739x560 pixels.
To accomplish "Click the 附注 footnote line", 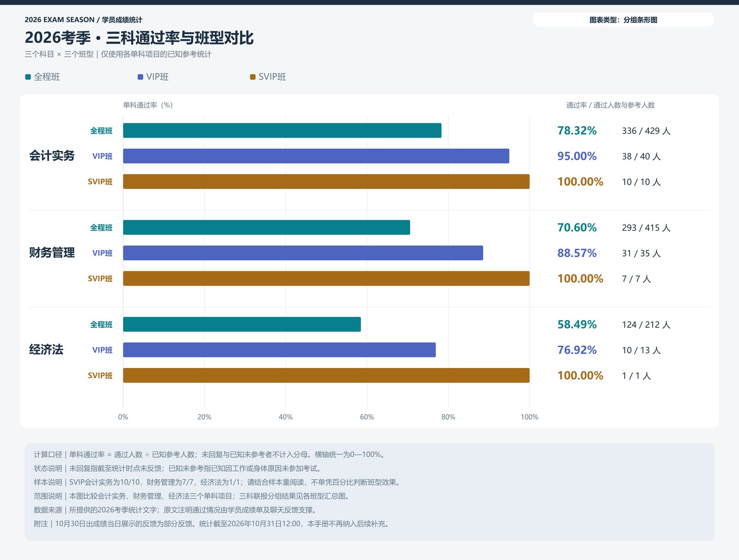I will [213, 524].
